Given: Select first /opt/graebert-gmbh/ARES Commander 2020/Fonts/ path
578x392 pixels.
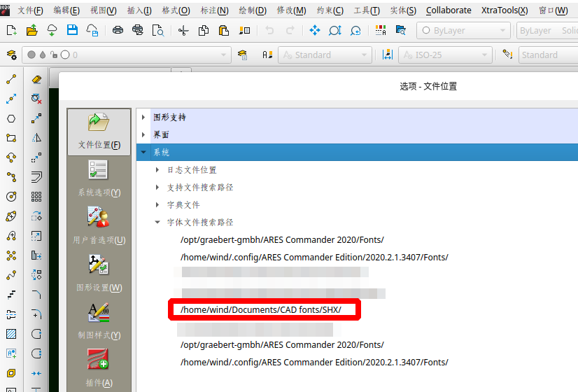Looking at the screenshot, I should point(282,239).
